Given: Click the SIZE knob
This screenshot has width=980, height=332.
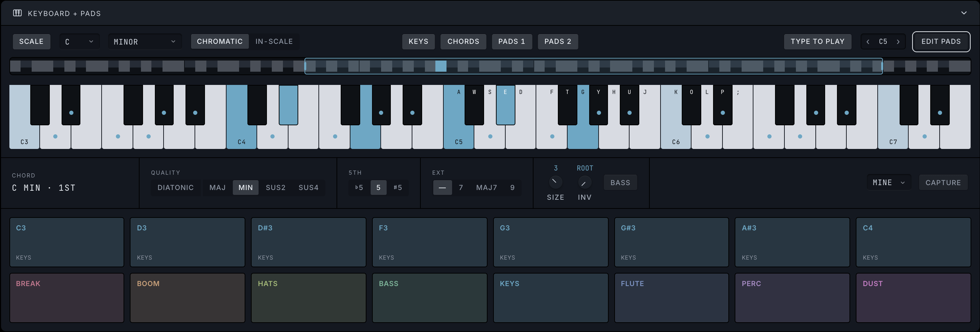Looking at the screenshot, I should click(555, 182).
